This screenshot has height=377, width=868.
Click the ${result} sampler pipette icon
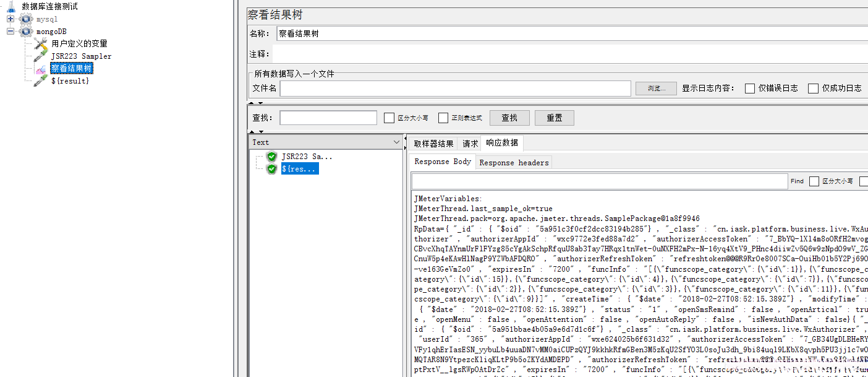[x=41, y=80]
